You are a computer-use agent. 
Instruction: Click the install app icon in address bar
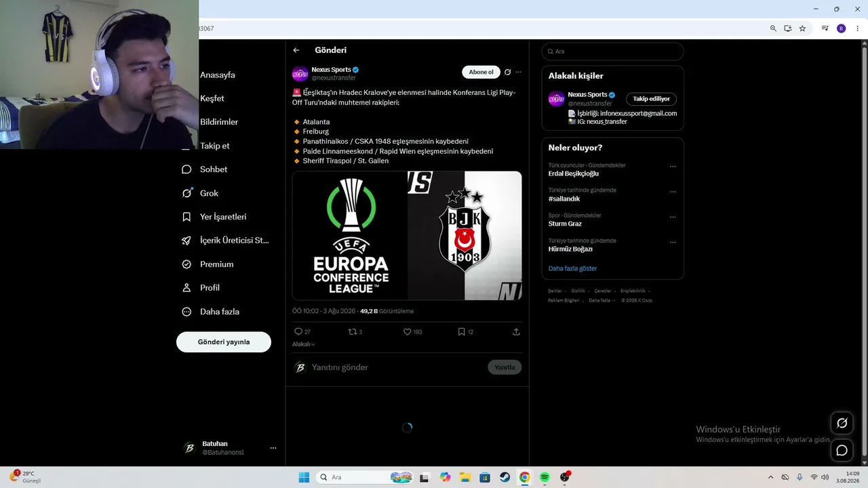pos(788,28)
